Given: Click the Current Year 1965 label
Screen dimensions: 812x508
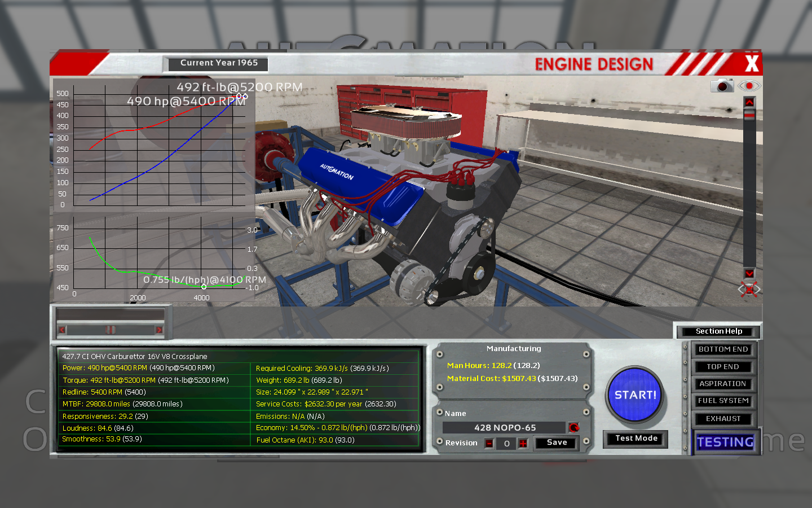Looking at the screenshot, I should 219,63.
